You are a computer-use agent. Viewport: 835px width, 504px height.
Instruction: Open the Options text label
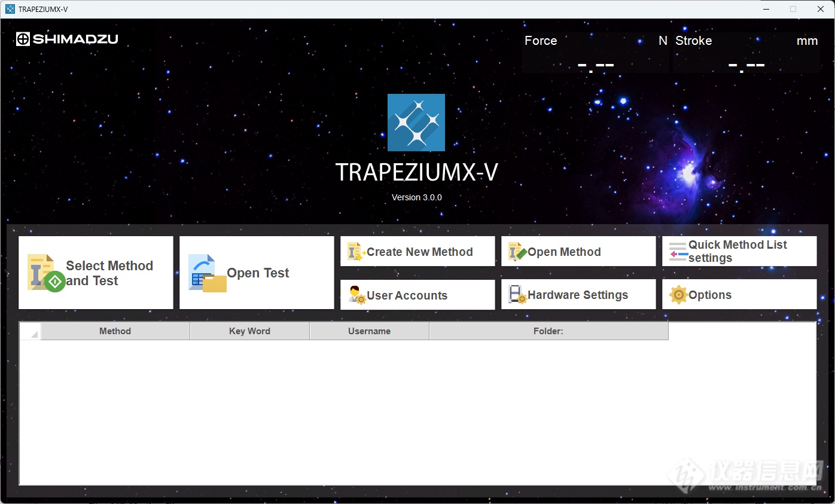pyautogui.click(x=710, y=295)
